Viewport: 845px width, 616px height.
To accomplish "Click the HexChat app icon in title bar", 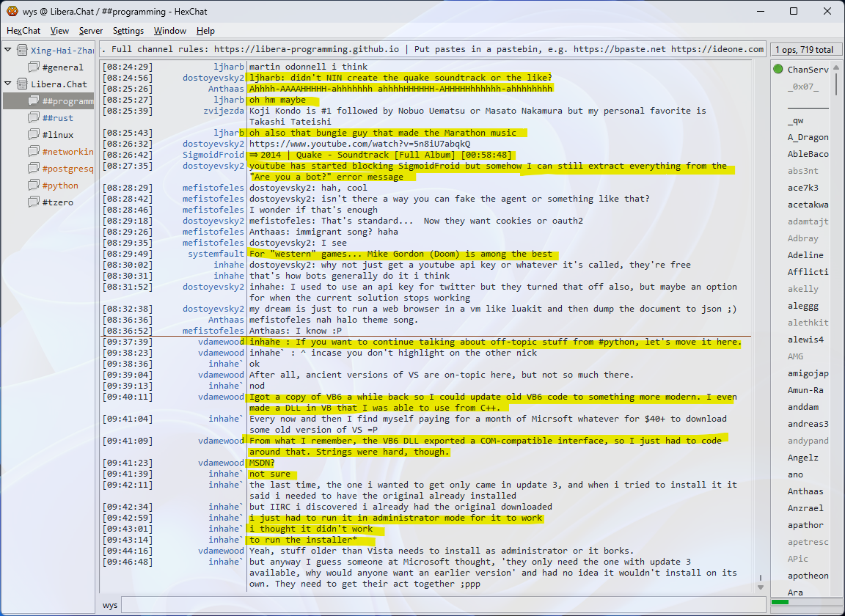I will pyautogui.click(x=12, y=11).
